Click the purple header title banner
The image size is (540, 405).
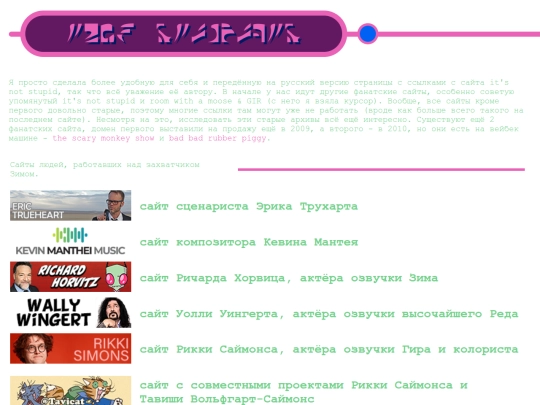(184, 33)
